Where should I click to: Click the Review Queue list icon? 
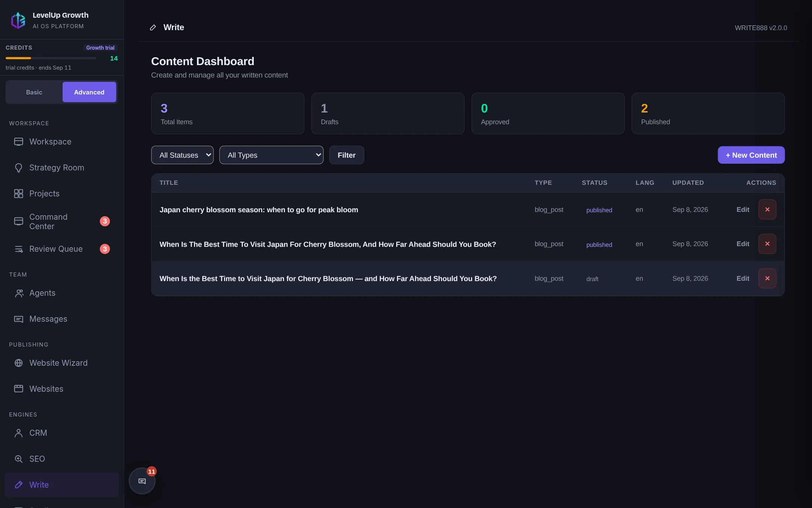tap(18, 249)
